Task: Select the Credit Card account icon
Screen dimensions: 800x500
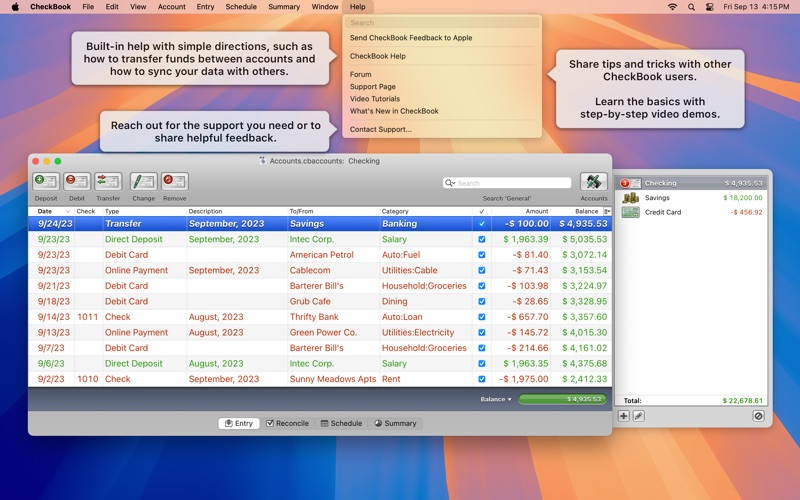Action: coord(631,212)
